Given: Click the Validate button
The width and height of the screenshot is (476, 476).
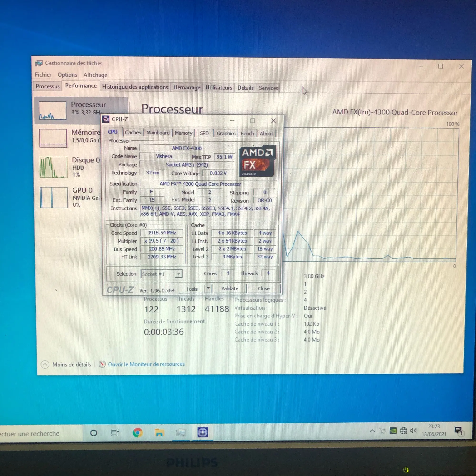Looking at the screenshot, I should click(x=230, y=288).
